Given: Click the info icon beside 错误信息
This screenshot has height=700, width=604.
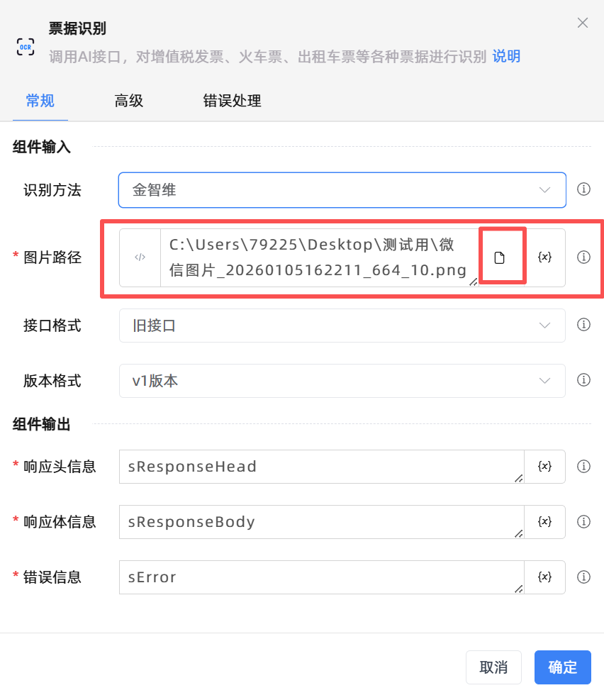Looking at the screenshot, I should 583,577.
